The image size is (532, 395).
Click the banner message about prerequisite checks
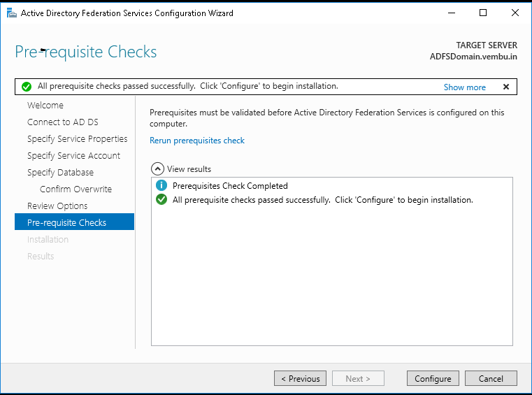click(187, 86)
